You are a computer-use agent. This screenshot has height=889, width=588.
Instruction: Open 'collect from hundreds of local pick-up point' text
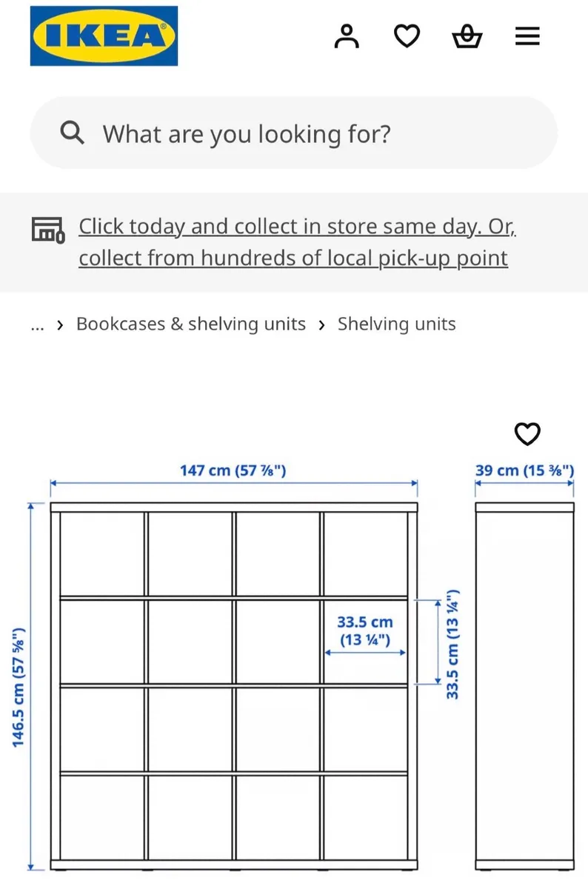(293, 258)
